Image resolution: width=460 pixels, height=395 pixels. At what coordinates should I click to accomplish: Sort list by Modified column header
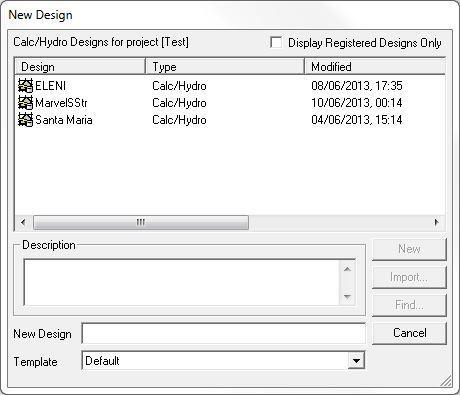(375, 66)
